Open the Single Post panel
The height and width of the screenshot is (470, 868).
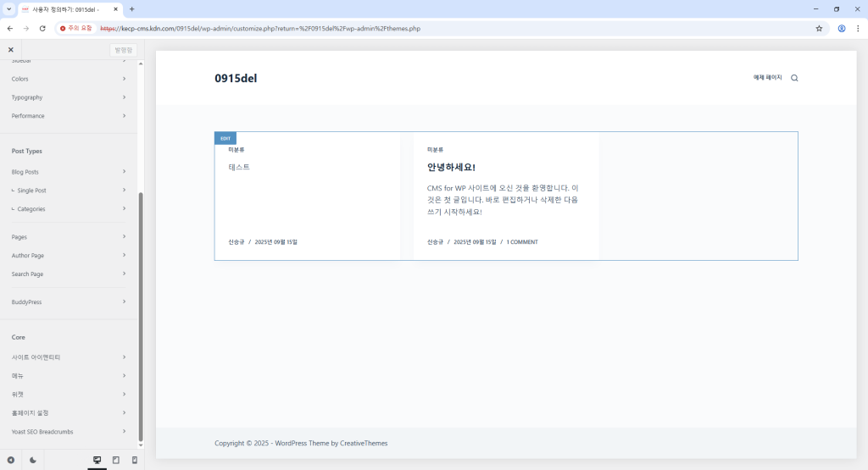pyautogui.click(x=68, y=191)
